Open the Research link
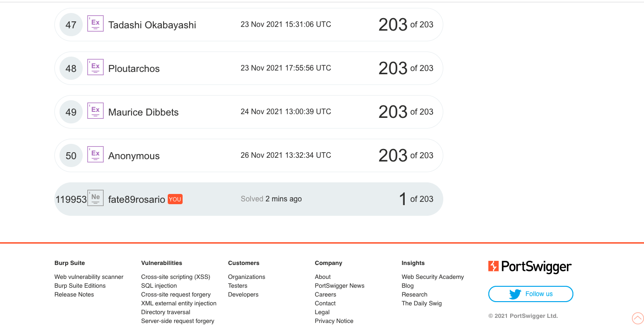This screenshot has height=329, width=644. point(414,295)
